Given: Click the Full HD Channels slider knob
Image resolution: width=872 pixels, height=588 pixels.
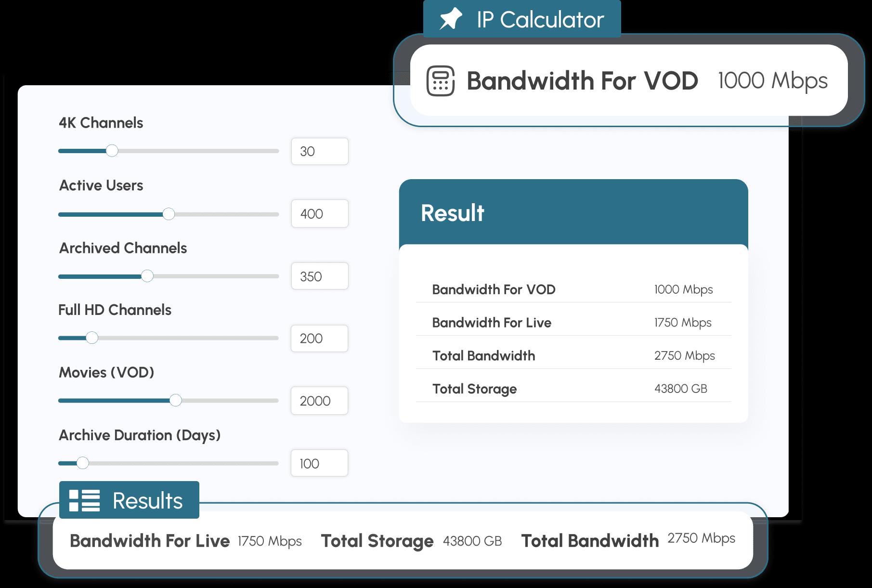Looking at the screenshot, I should click(x=92, y=338).
